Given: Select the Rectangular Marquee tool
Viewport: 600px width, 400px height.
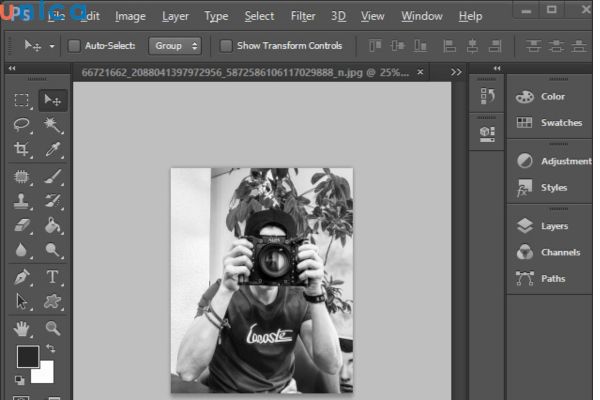Looking at the screenshot, I should pyautogui.click(x=21, y=100).
